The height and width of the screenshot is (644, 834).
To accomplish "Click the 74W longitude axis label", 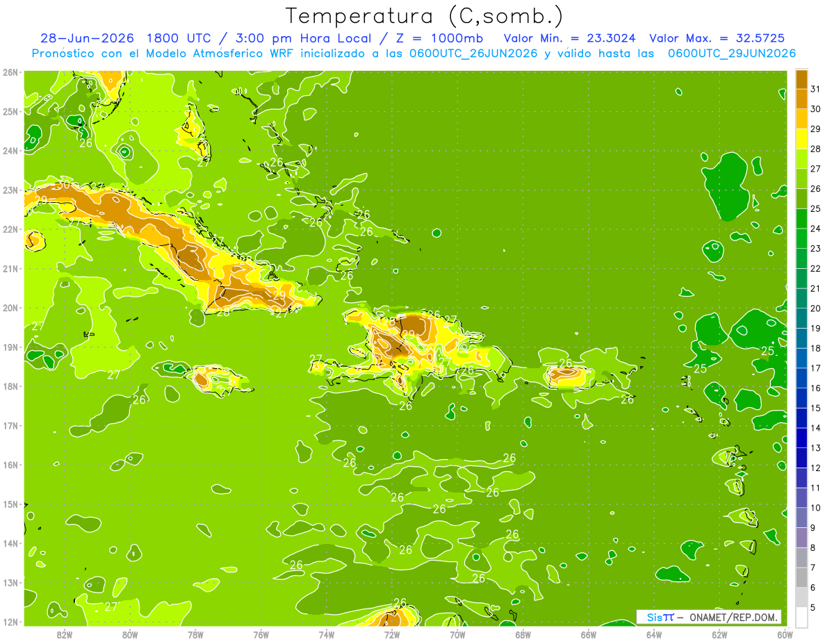I will [327, 634].
